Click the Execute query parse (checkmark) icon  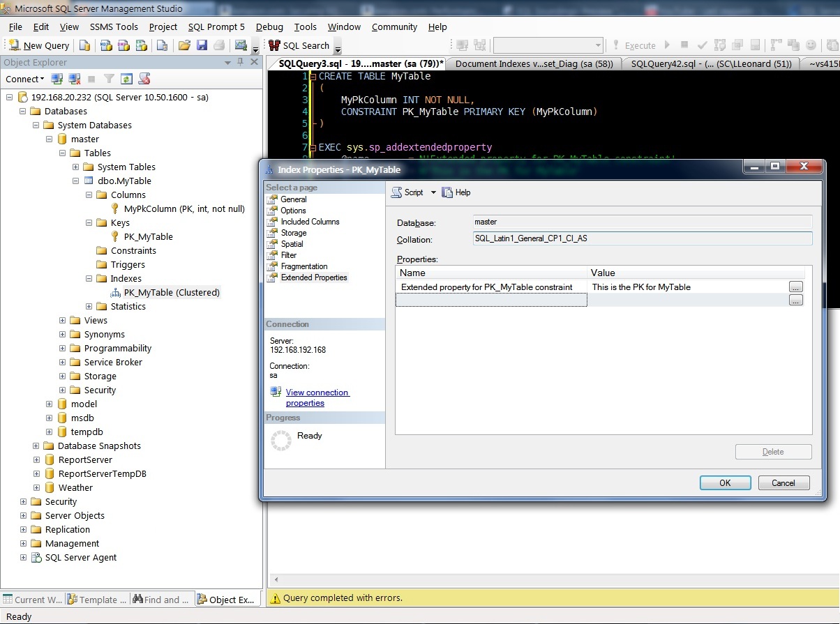pos(702,45)
